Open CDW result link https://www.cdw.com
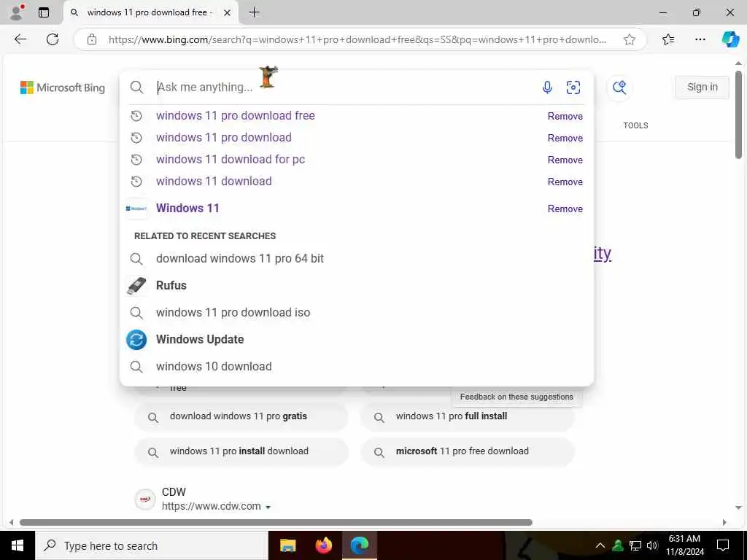This screenshot has width=747, height=560. click(x=211, y=507)
